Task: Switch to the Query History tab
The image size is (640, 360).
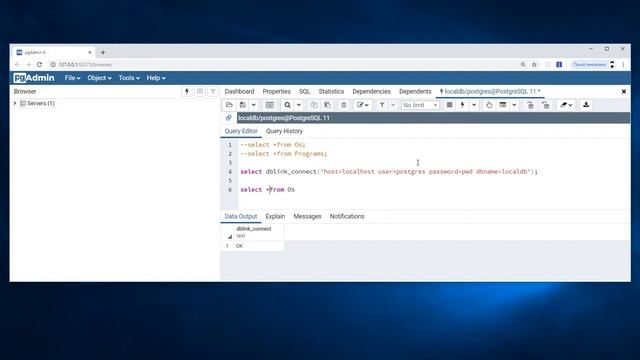Action: tap(284, 131)
